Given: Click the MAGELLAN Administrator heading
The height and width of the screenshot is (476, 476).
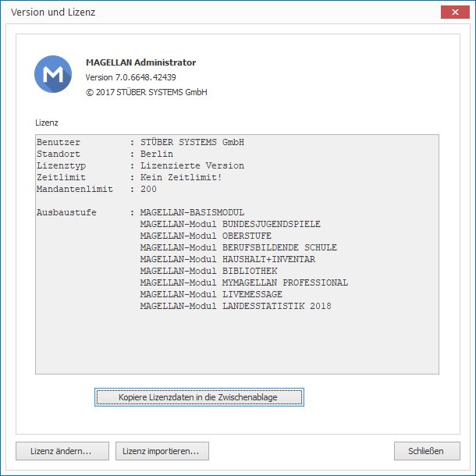Looking at the screenshot, I should 141,62.
